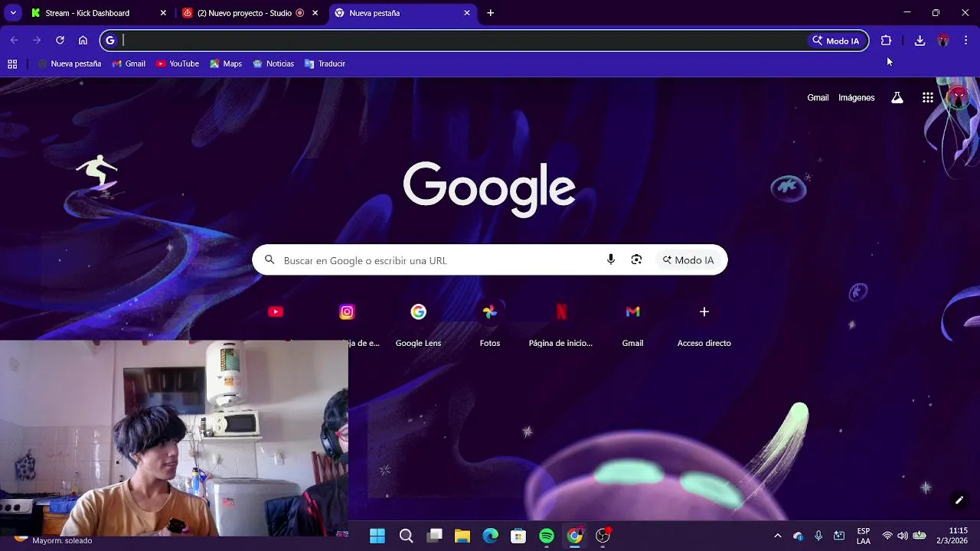Click Modo IA in the address bar

click(836, 41)
